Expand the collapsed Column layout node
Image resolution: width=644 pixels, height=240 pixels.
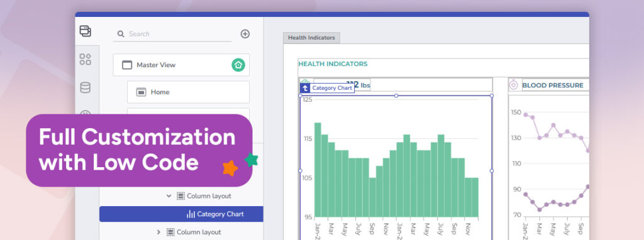tap(158, 232)
